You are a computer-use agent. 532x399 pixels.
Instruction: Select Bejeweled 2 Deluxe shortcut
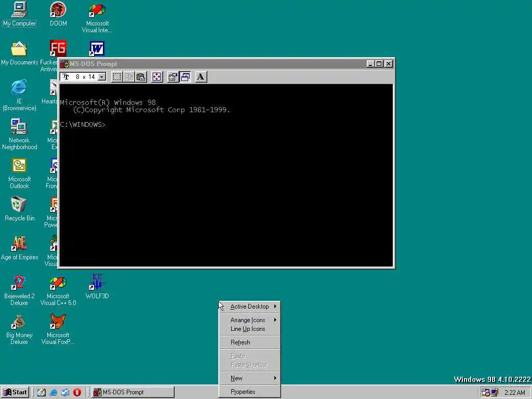(19, 290)
